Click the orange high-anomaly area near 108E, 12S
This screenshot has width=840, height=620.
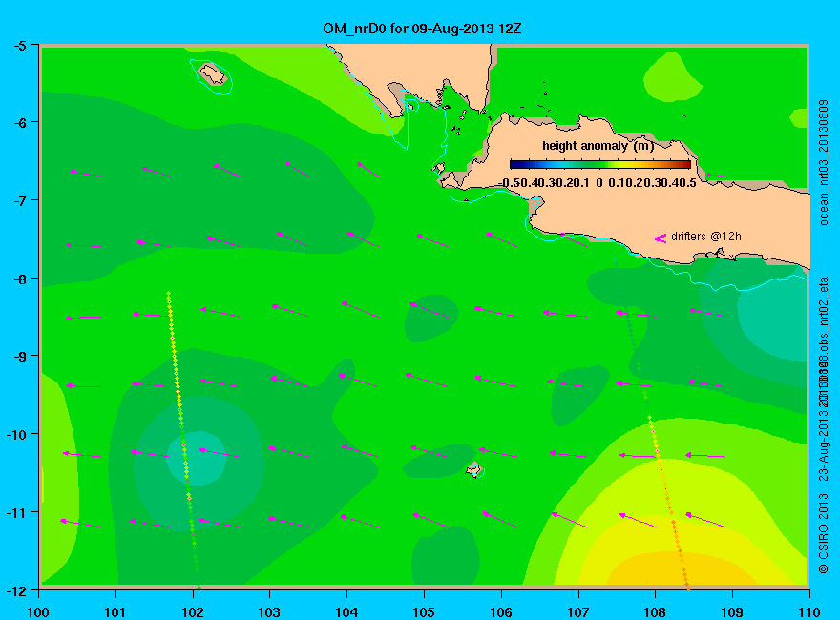coord(681,569)
